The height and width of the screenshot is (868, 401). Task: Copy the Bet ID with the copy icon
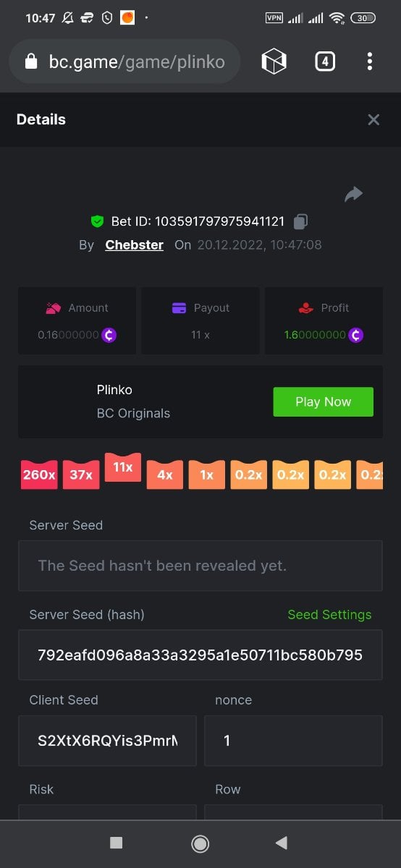coord(301,221)
